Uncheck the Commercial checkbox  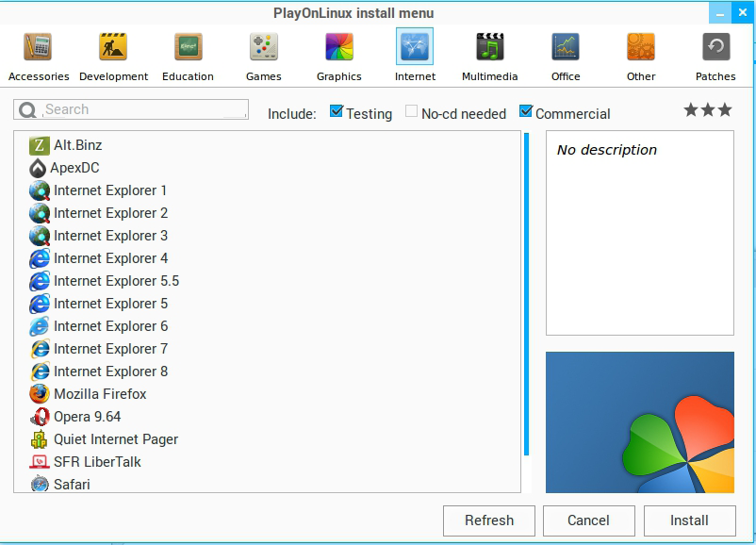tap(526, 111)
